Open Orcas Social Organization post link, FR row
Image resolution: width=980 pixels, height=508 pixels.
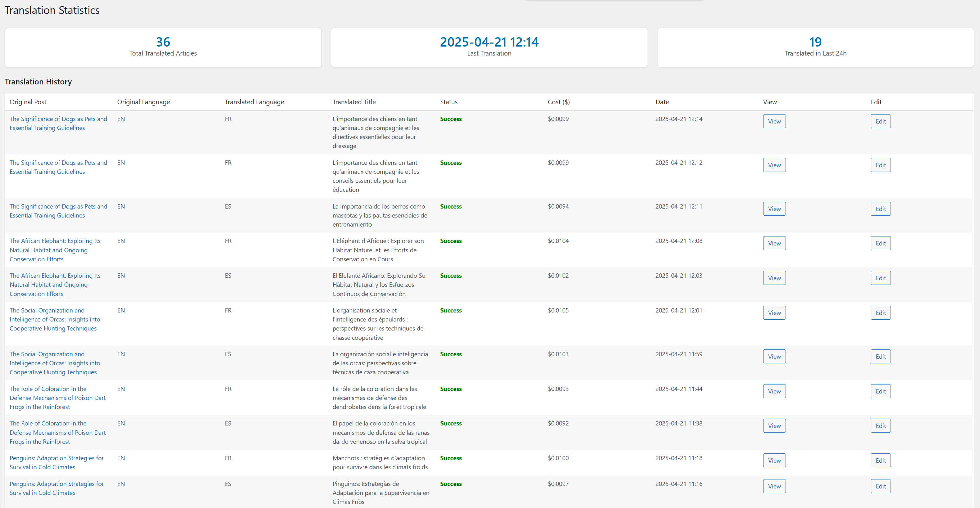point(55,319)
